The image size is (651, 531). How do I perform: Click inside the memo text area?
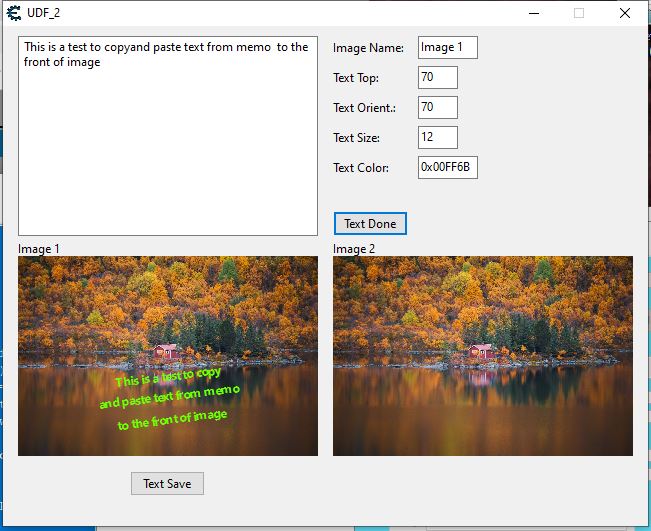(168, 150)
